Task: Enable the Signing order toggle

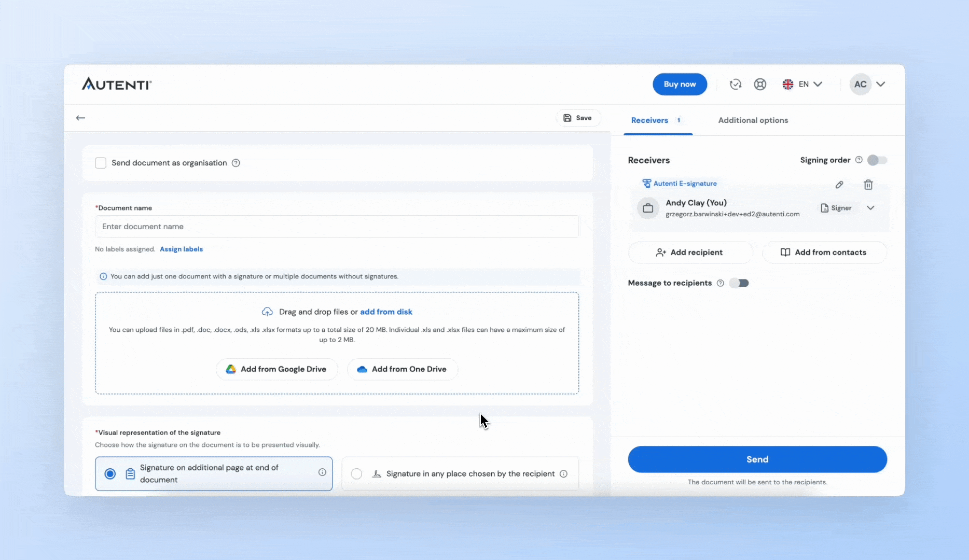Action: pos(877,160)
